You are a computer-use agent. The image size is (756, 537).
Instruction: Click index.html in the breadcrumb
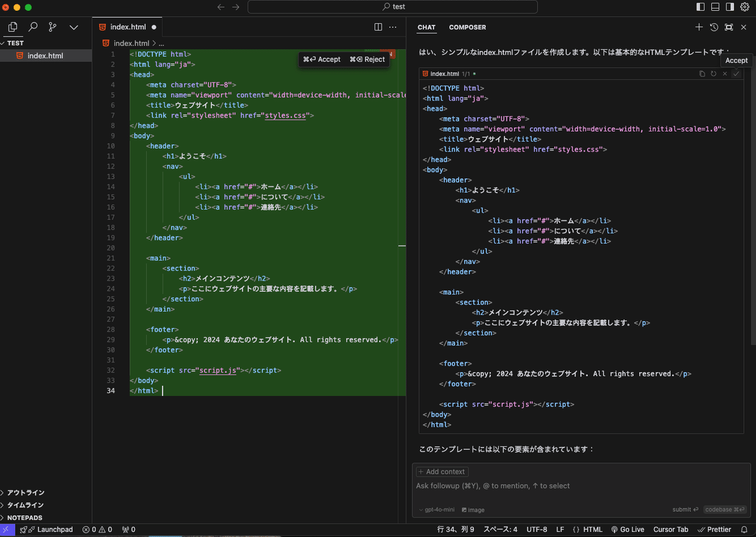(x=131, y=43)
